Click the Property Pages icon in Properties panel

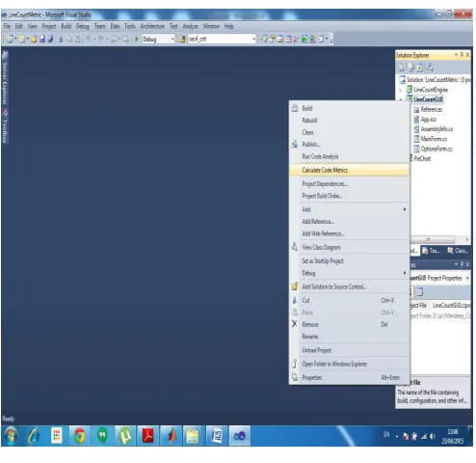point(419,292)
